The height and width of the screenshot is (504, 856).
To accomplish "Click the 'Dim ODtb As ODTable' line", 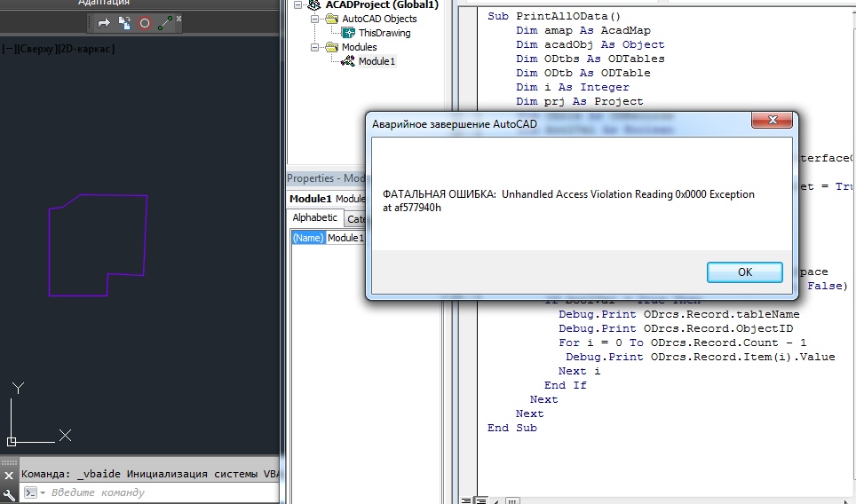I will 583,73.
